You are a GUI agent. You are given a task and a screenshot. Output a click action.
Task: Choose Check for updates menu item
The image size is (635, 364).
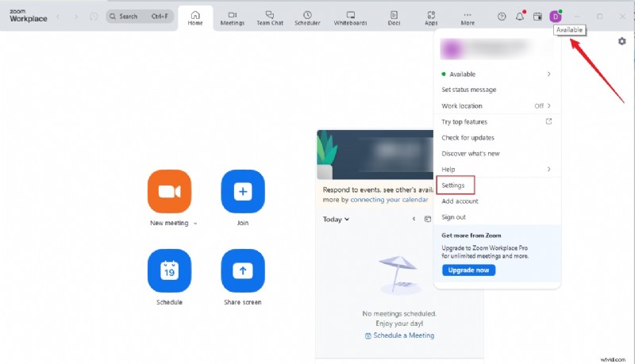pyautogui.click(x=468, y=138)
